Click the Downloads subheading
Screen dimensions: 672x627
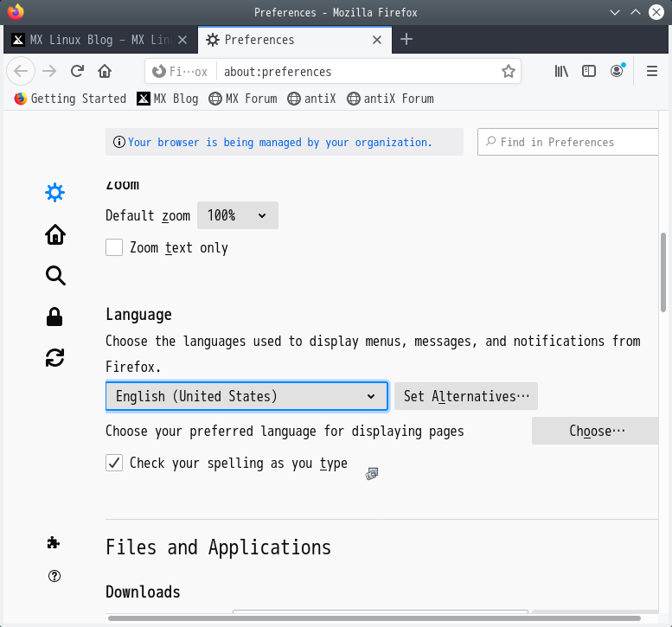pyautogui.click(x=144, y=592)
